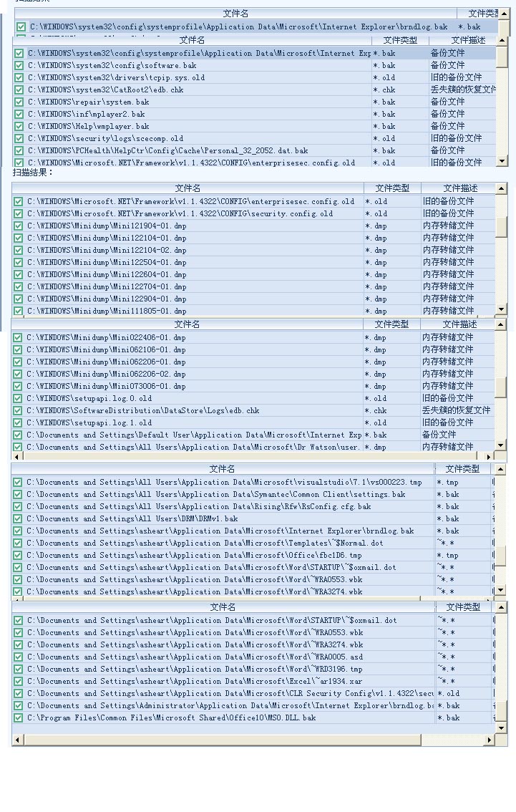
Task: Select the Mini062106-01.dmp row
Action: pyautogui.click(x=253, y=350)
